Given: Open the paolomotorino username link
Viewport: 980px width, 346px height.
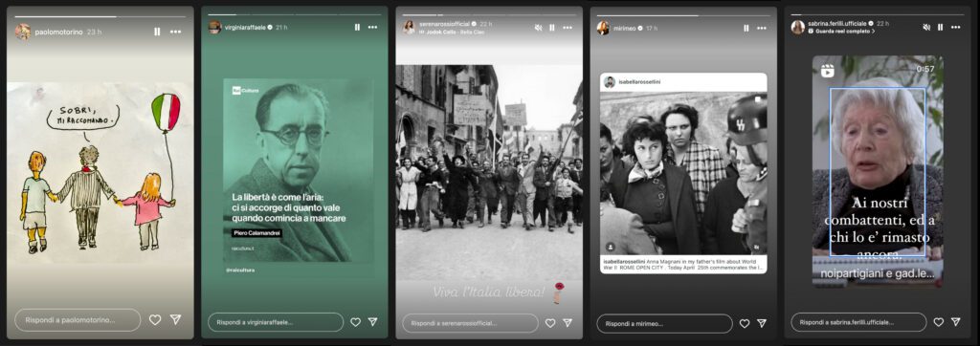Looking at the screenshot, I should coord(58,32).
